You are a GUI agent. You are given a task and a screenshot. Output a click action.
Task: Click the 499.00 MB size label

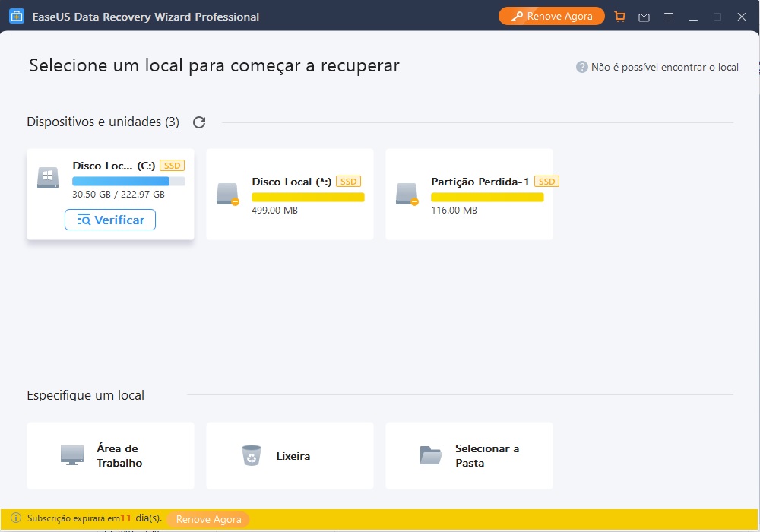click(274, 211)
